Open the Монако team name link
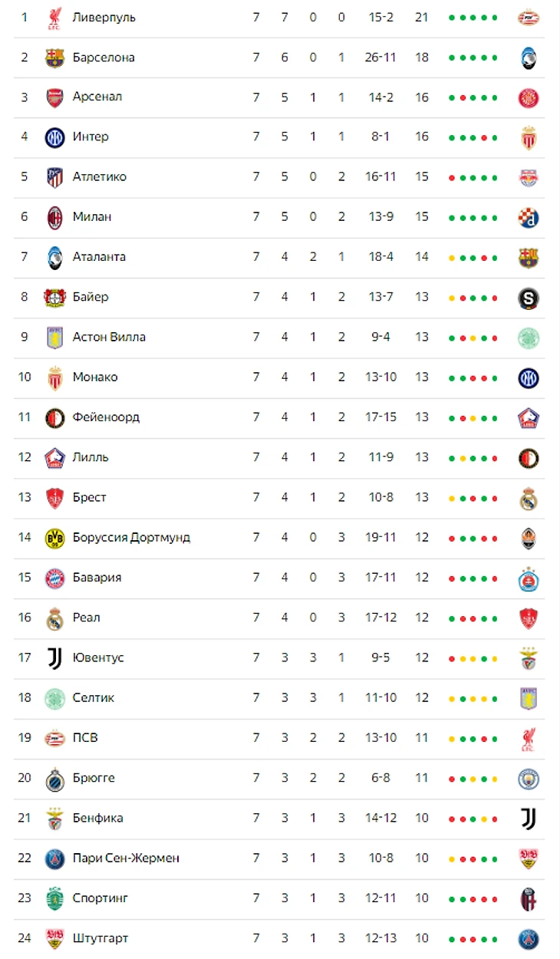560x959 pixels. click(x=95, y=377)
